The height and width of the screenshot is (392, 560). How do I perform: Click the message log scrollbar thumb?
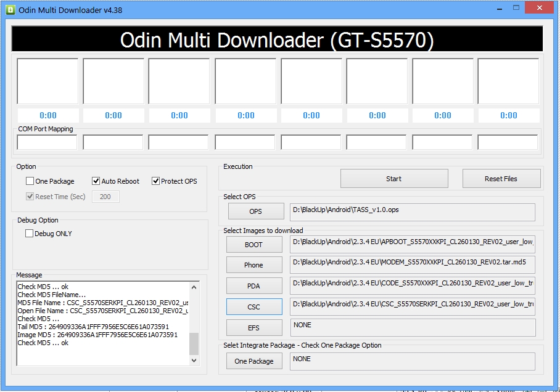[194, 344]
